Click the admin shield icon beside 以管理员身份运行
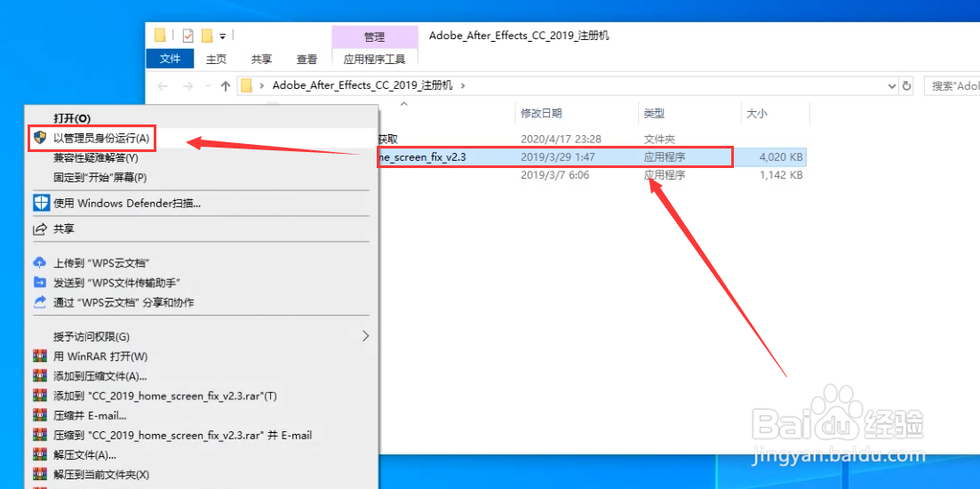Viewport: 980px width, 489px height. [x=40, y=138]
